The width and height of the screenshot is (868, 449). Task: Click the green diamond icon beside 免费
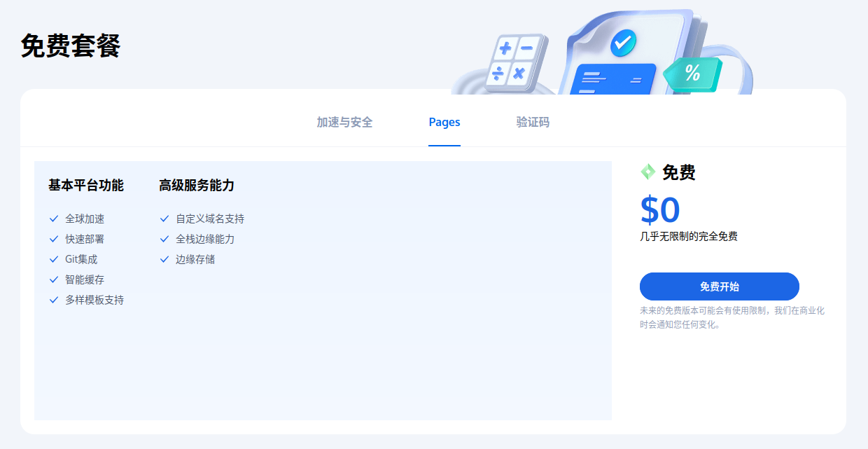click(x=647, y=172)
